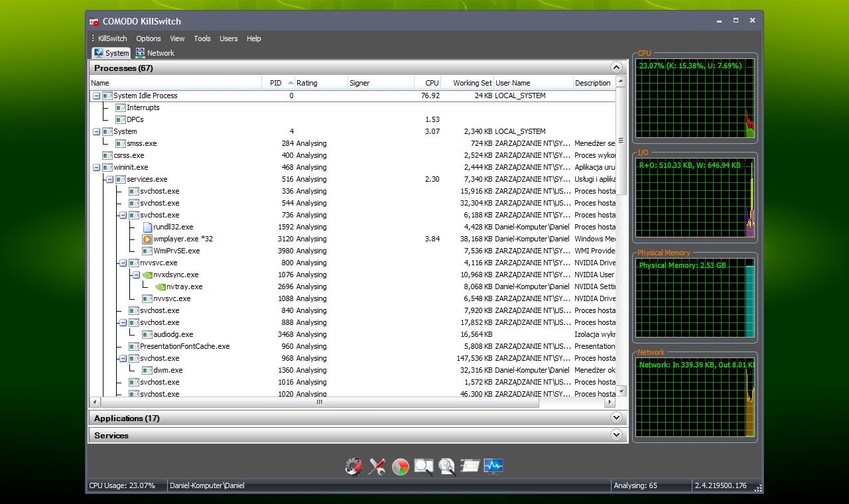Viewport: 849px width, 504px height.
Task: Click the Physical Memory graph panel
Action: (695, 298)
